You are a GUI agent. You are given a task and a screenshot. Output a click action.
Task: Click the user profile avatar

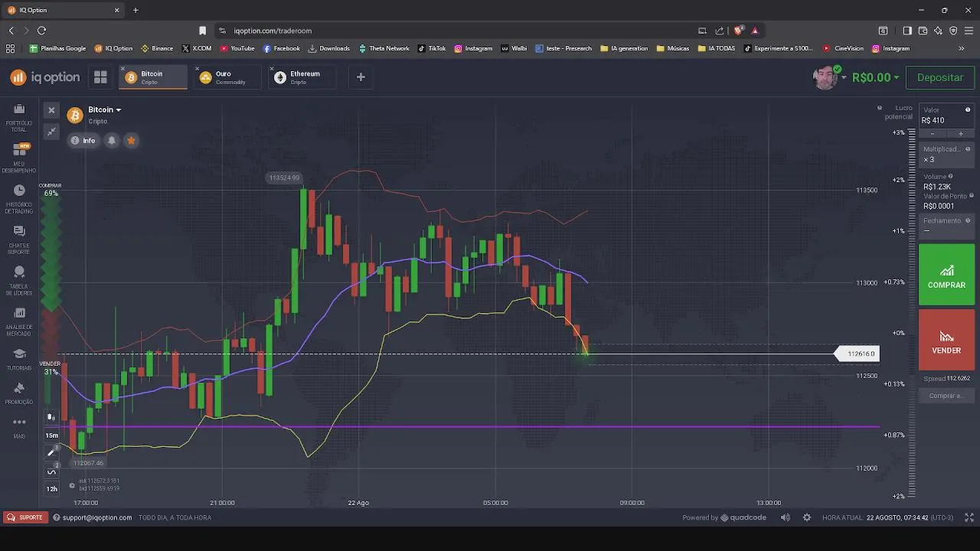pos(825,77)
